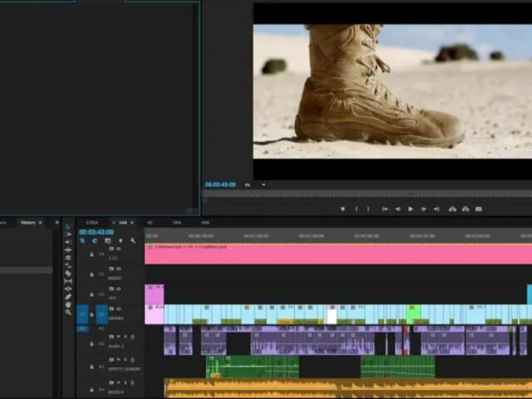Click the Step Forward one frame button
Viewport: 532px width, 399px height.
(424, 209)
